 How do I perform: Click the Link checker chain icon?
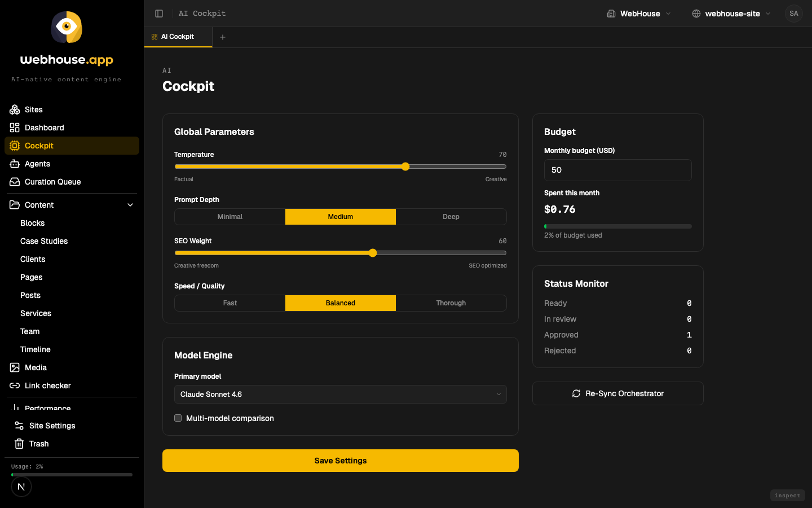click(x=15, y=386)
